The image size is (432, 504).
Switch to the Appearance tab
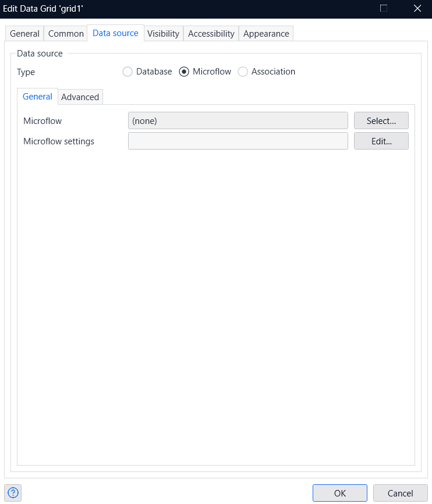(x=266, y=34)
